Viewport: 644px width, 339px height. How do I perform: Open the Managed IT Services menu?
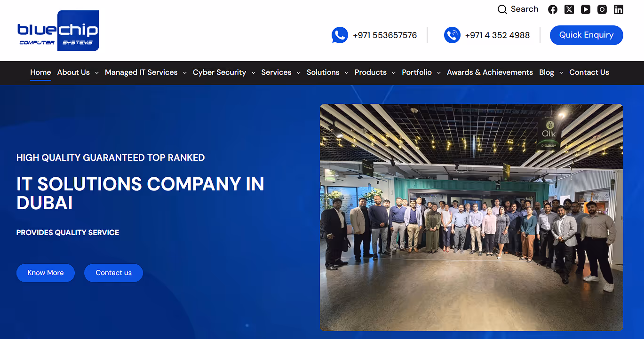141,72
